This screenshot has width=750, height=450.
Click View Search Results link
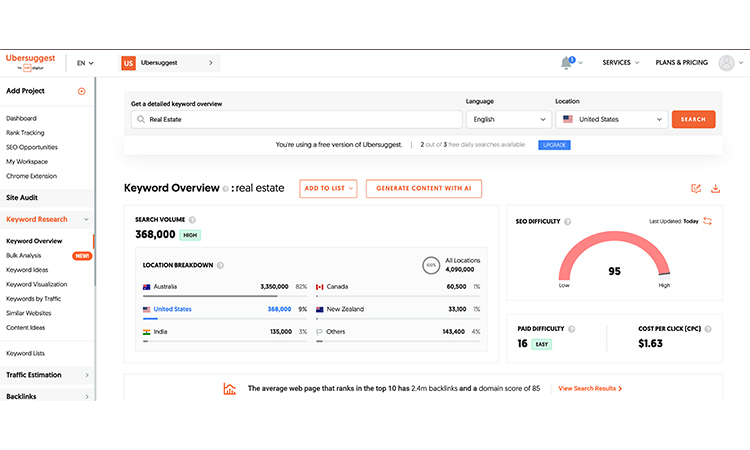pos(590,388)
